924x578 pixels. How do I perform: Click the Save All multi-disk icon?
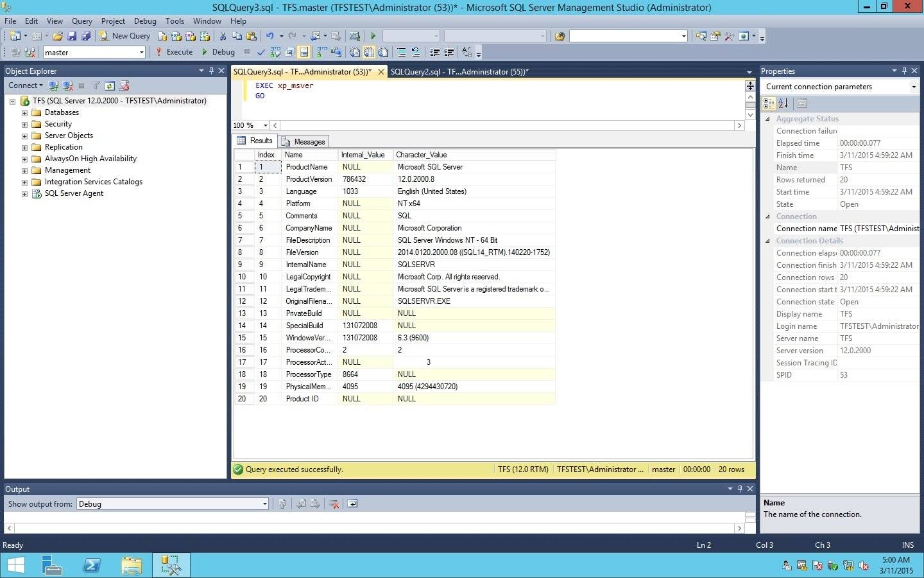pyautogui.click(x=86, y=36)
